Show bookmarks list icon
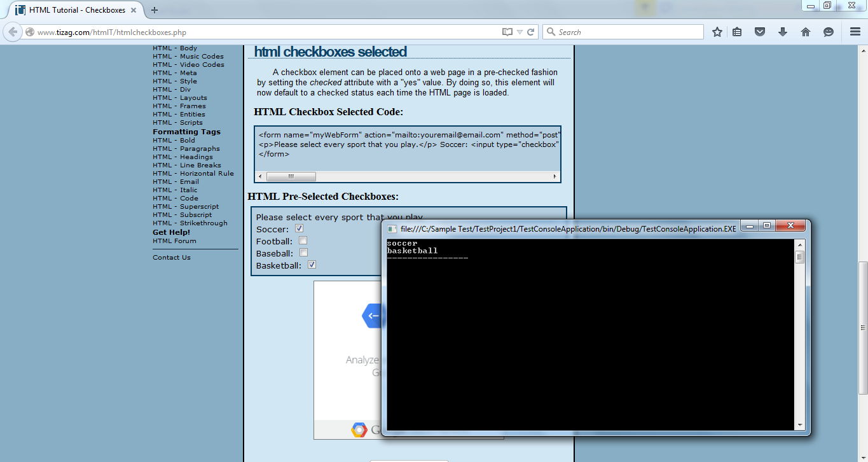Screen dimensions: 868x462 coord(737,32)
